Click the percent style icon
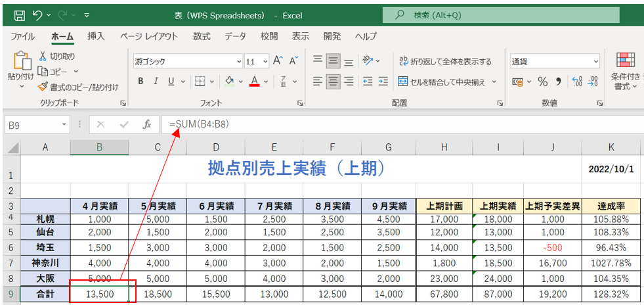 pyautogui.click(x=542, y=82)
